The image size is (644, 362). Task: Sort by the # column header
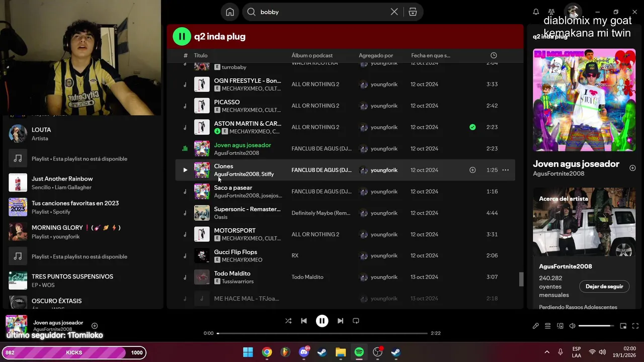click(185, 55)
